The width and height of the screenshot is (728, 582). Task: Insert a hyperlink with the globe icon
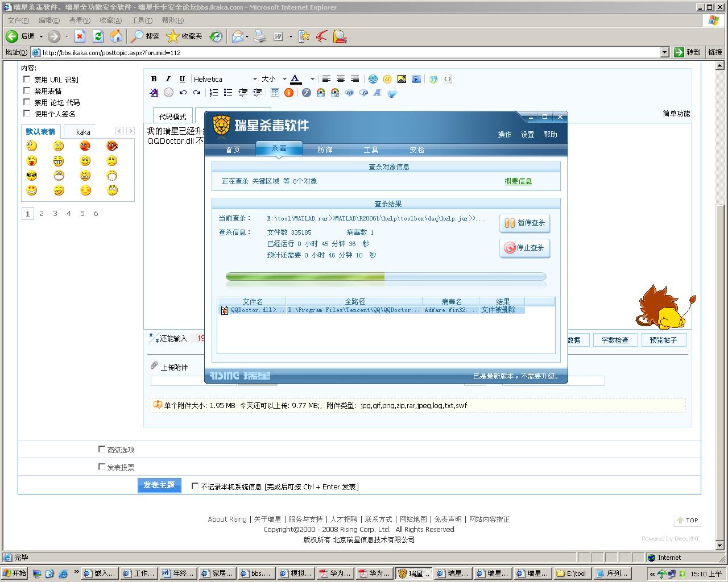[373, 79]
